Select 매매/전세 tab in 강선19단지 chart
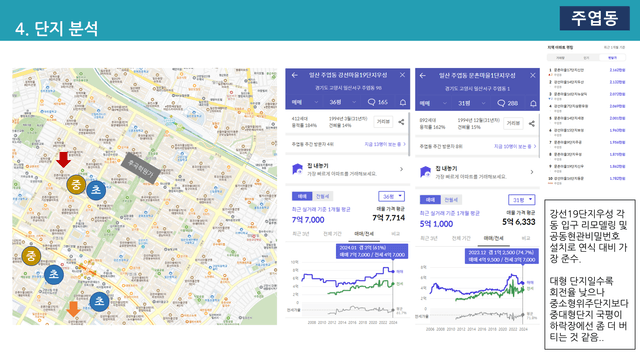This screenshot has height=360, width=640. click(x=364, y=234)
